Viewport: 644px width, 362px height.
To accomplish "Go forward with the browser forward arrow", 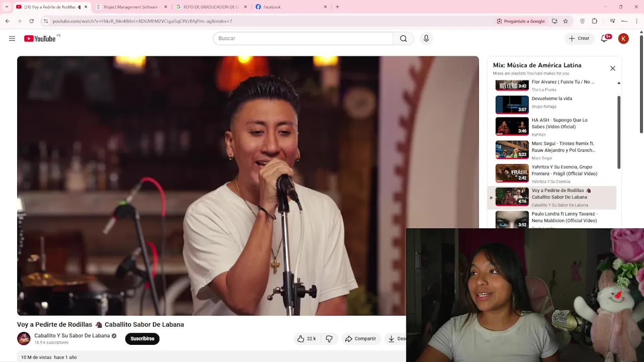I will coord(20,21).
